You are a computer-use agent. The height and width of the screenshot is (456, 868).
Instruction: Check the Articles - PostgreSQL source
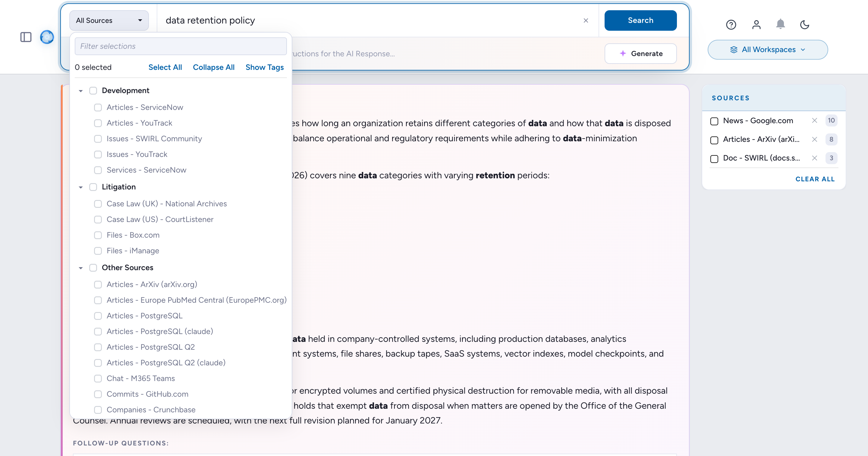coord(98,316)
